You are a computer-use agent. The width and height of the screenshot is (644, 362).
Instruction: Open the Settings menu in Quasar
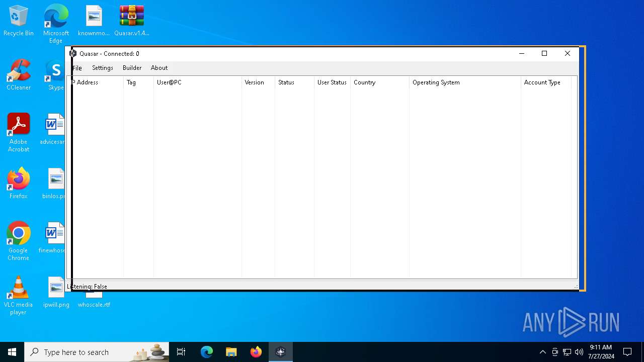pos(103,68)
